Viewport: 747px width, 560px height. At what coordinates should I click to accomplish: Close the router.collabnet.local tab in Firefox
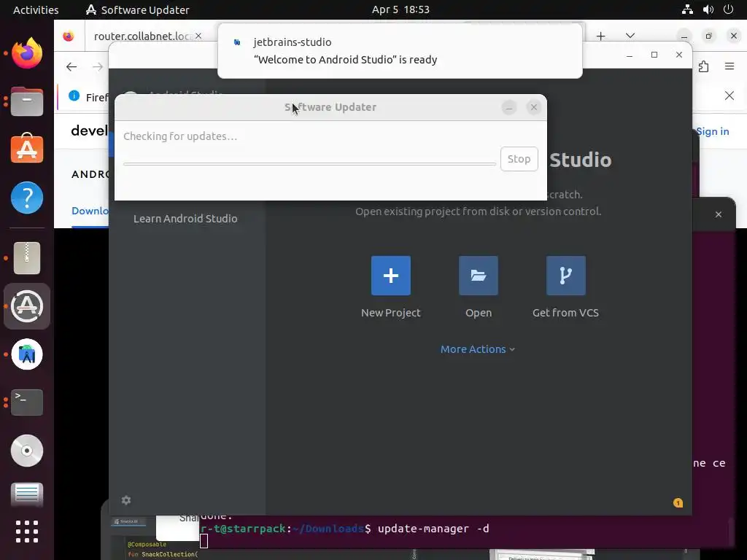(198, 36)
